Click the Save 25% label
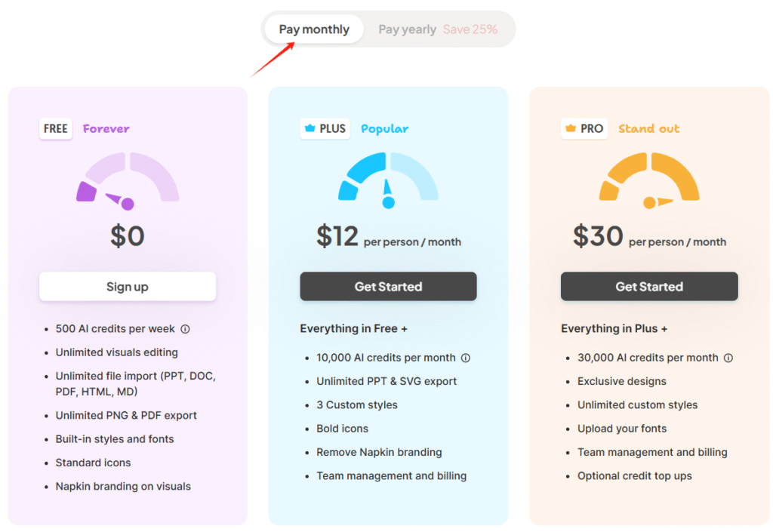773x532 pixels. (x=470, y=29)
